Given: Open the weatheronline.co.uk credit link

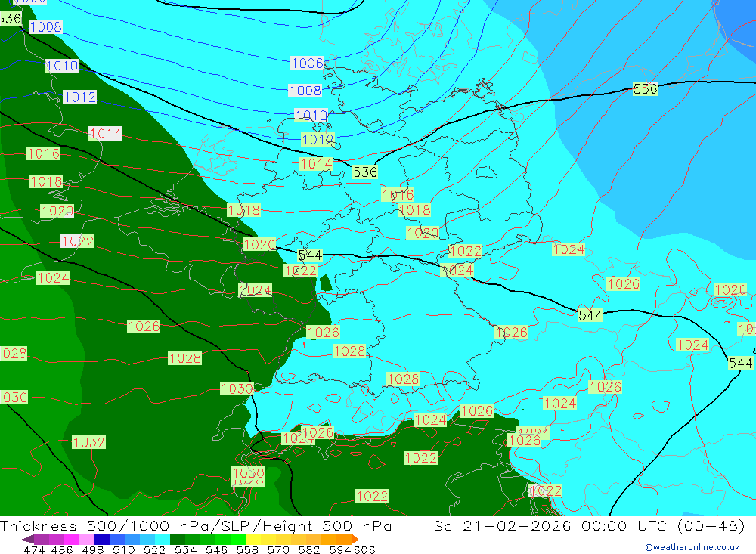Looking at the screenshot, I should (x=692, y=547).
